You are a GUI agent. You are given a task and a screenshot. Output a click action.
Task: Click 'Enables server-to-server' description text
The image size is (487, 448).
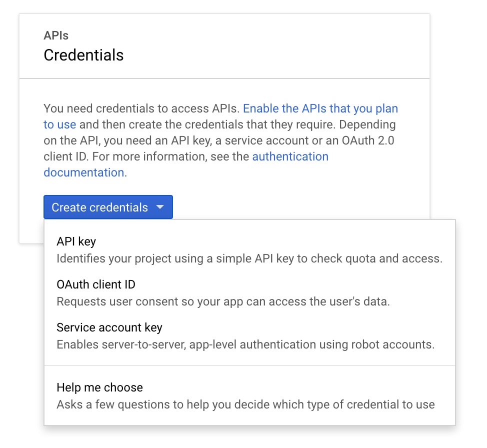coord(245,344)
